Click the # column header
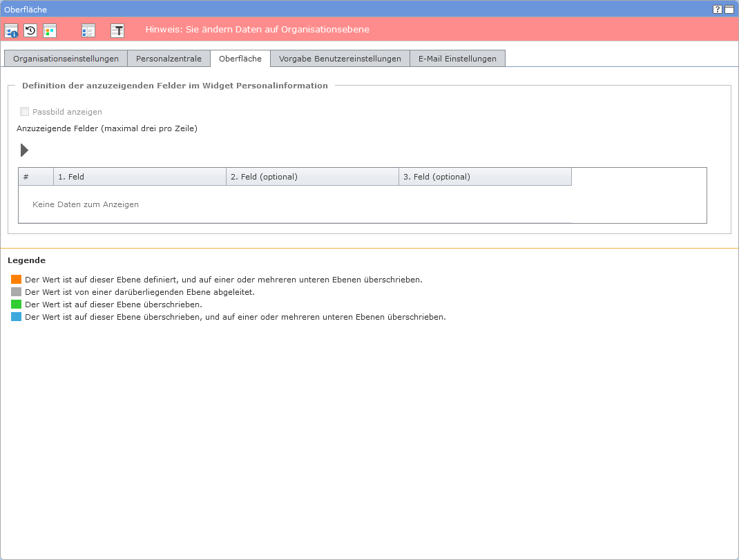The height and width of the screenshot is (560, 739). click(36, 177)
